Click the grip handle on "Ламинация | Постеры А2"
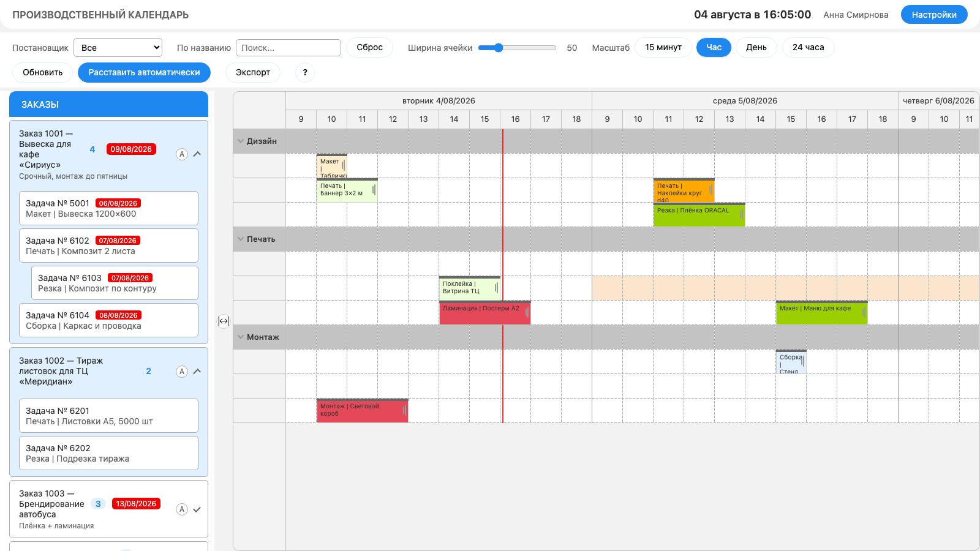980x551 pixels. (527, 312)
